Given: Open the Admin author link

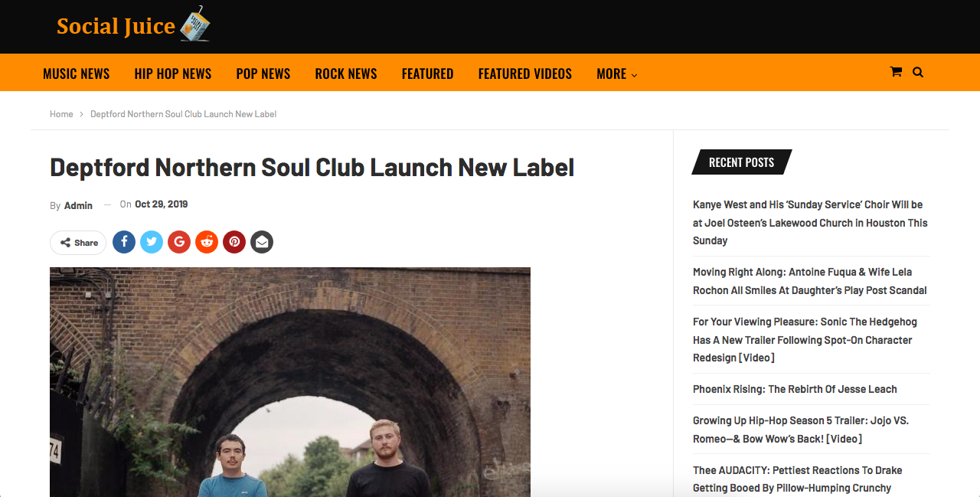Looking at the screenshot, I should click(x=78, y=205).
